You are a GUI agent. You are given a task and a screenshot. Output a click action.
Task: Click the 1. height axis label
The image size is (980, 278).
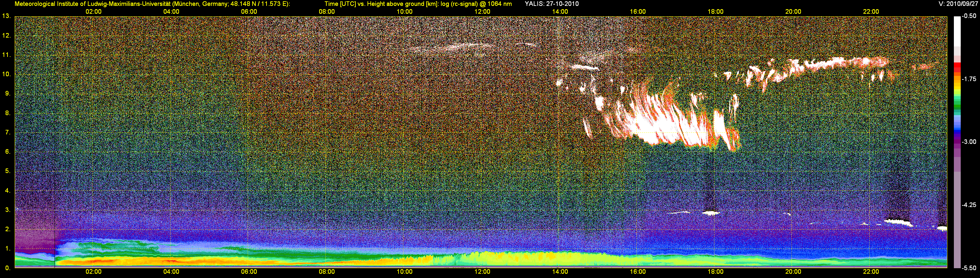click(8, 249)
